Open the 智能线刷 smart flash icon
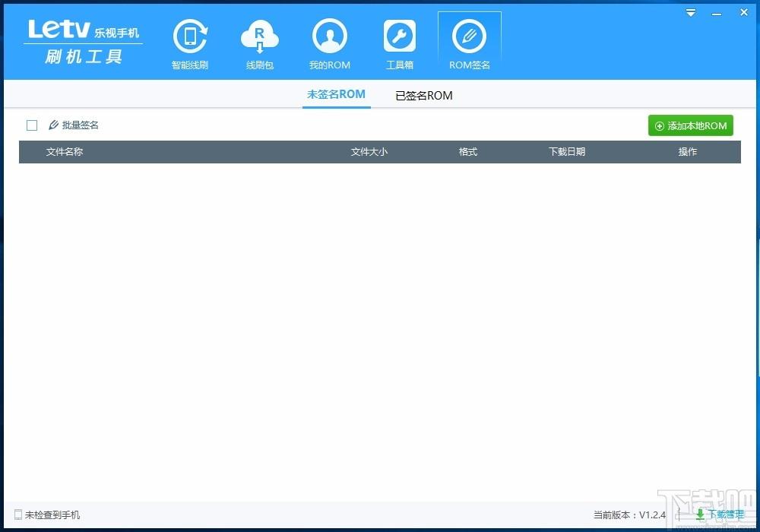This screenshot has width=760, height=532. (x=190, y=36)
